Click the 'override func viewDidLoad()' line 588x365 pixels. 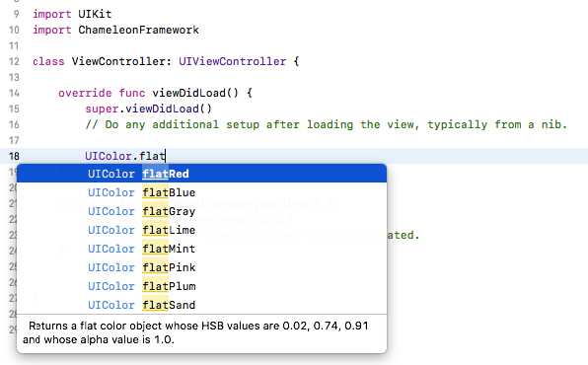155,93
